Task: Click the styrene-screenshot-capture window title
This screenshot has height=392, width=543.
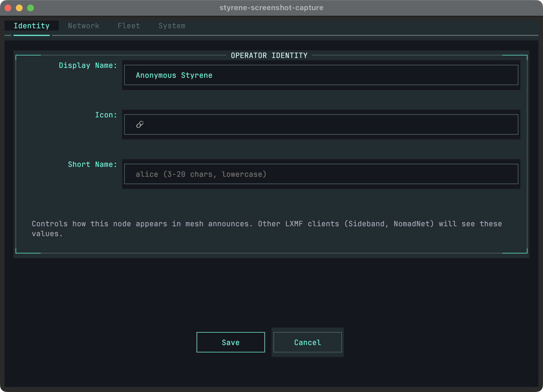Action: (x=271, y=8)
